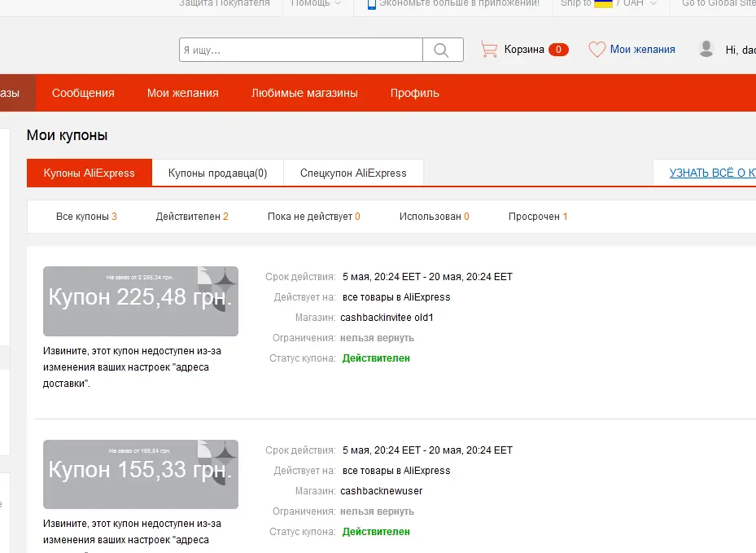The image size is (756, 553).
Task: Expand the Помощь dropdown
Action: pos(316,3)
